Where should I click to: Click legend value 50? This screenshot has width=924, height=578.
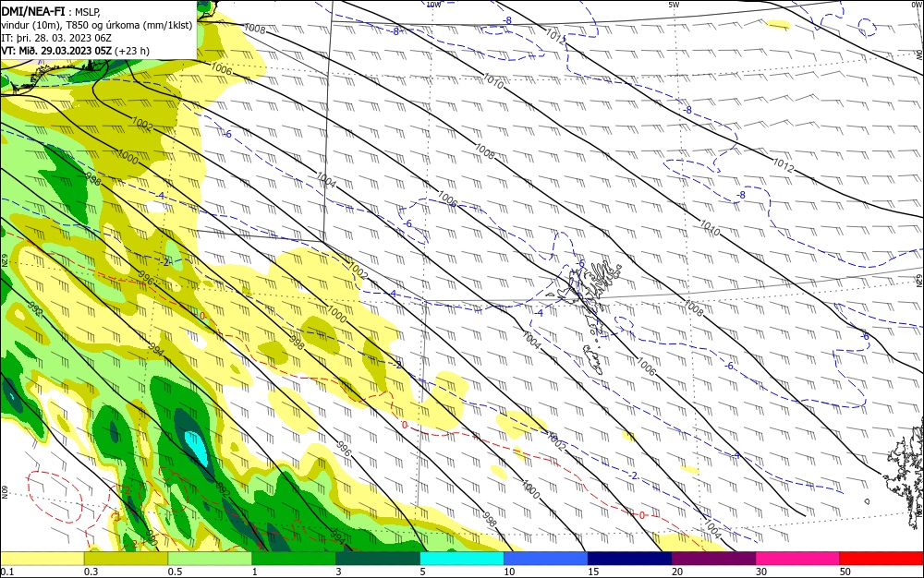(845, 572)
